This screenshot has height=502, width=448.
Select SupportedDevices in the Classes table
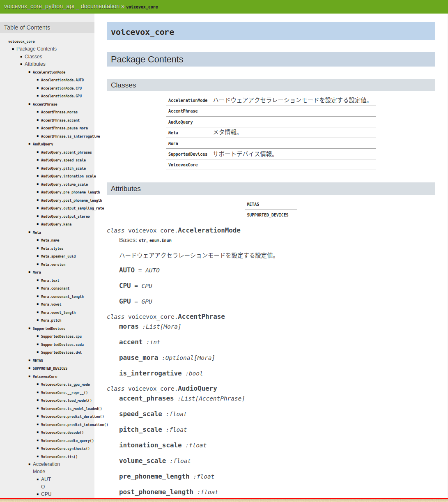click(x=188, y=154)
